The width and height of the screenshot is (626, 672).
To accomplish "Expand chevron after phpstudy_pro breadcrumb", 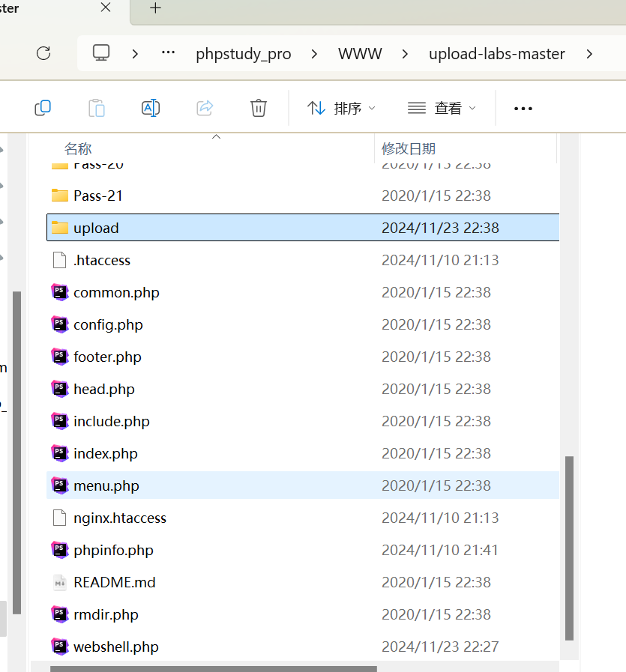I will point(314,54).
